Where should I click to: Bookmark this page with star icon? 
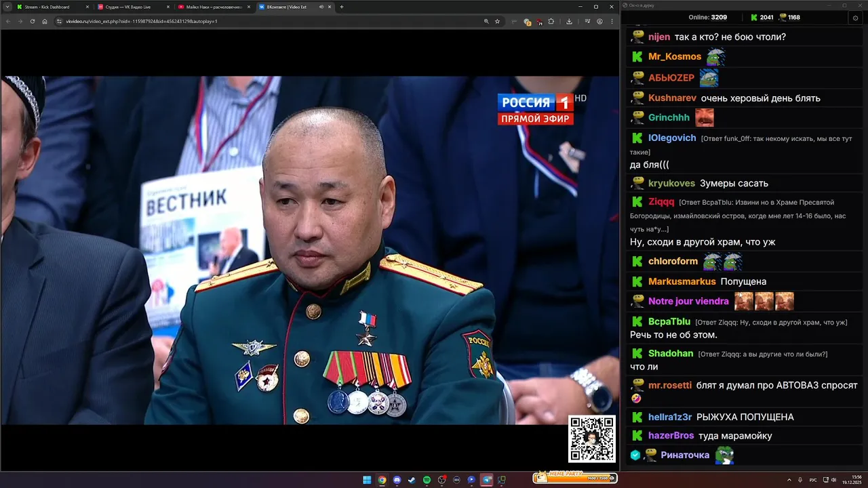coord(497,21)
